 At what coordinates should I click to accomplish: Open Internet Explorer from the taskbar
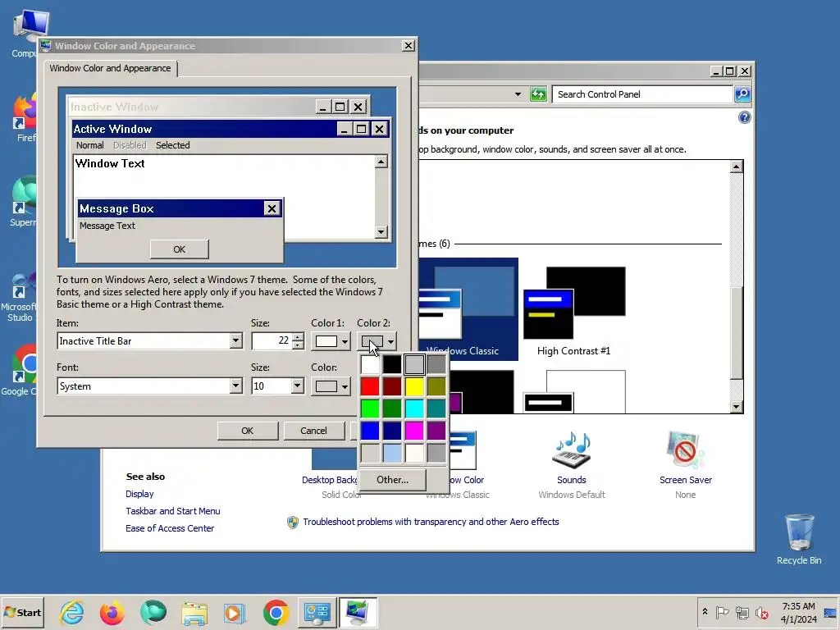coord(72,612)
